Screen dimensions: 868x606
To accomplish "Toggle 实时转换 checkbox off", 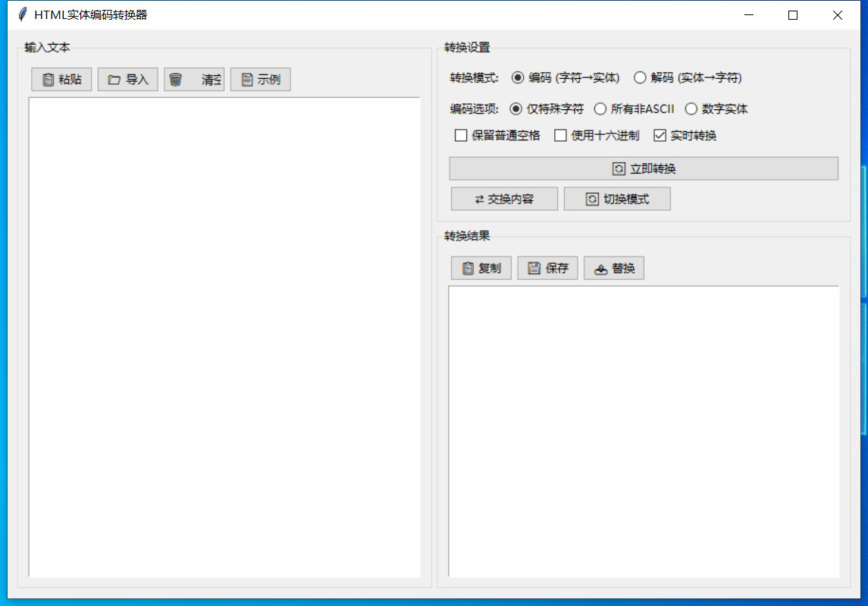I will coord(685,135).
